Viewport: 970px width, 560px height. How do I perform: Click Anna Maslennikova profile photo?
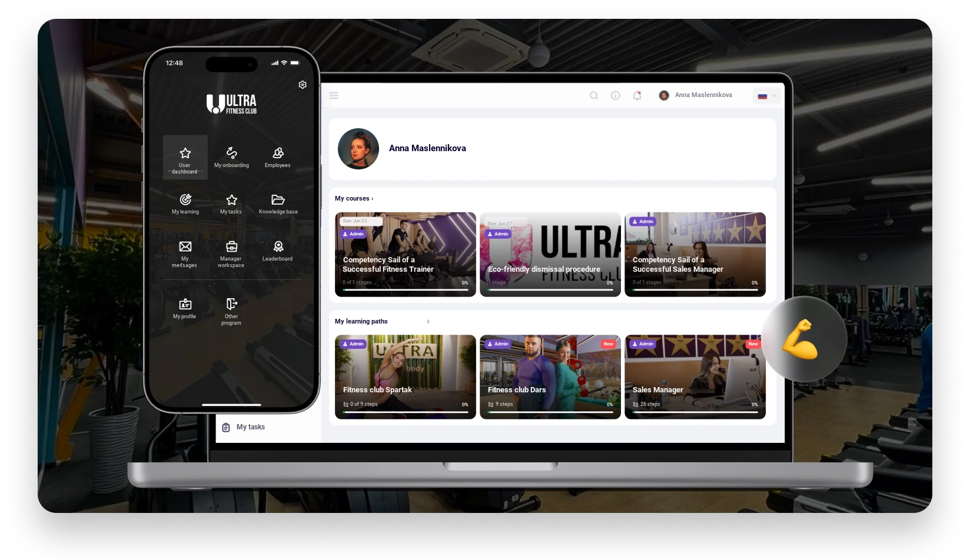tap(358, 149)
